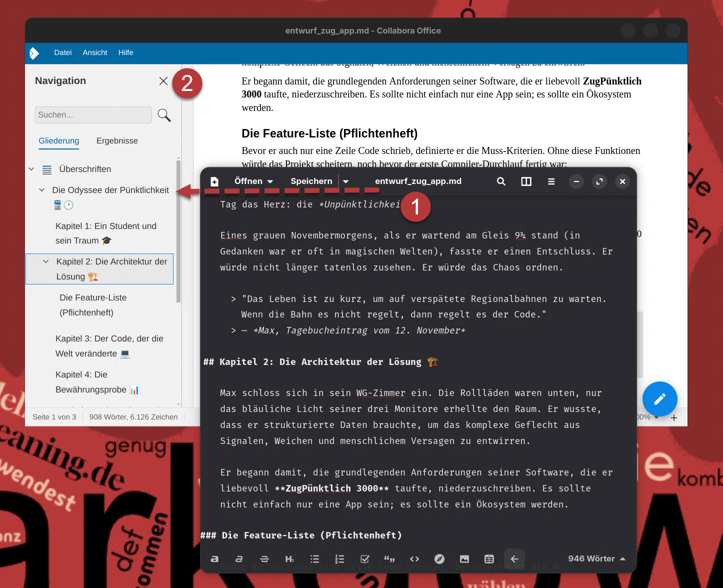723x588 pixels.
Task: Insert a code block with the angle-brackets icon
Action: [414, 559]
